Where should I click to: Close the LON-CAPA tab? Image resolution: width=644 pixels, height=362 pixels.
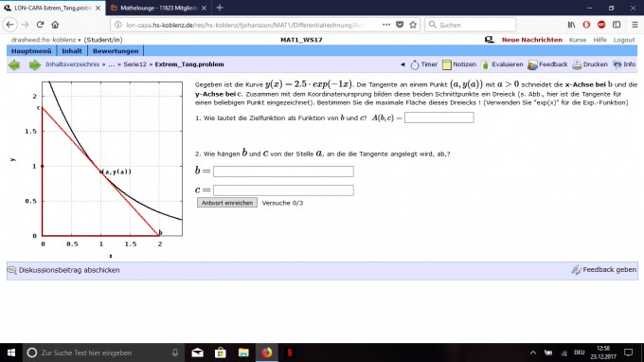98,8
